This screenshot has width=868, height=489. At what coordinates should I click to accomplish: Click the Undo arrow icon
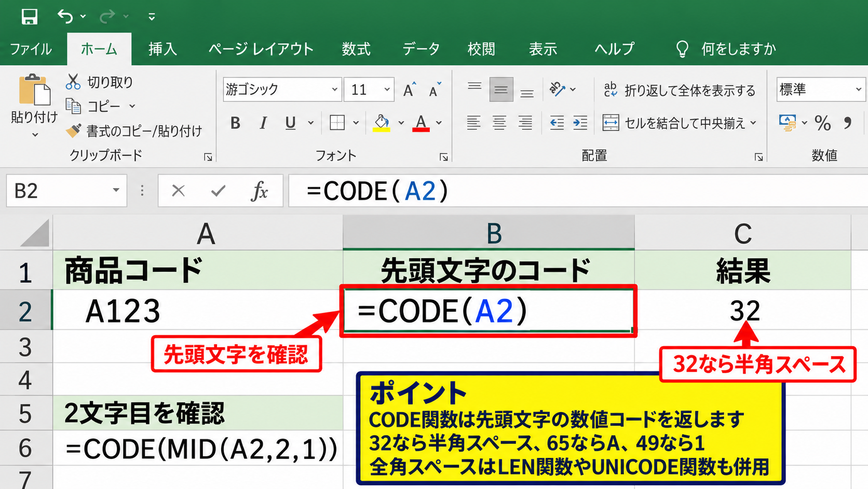pyautogui.click(x=65, y=17)
